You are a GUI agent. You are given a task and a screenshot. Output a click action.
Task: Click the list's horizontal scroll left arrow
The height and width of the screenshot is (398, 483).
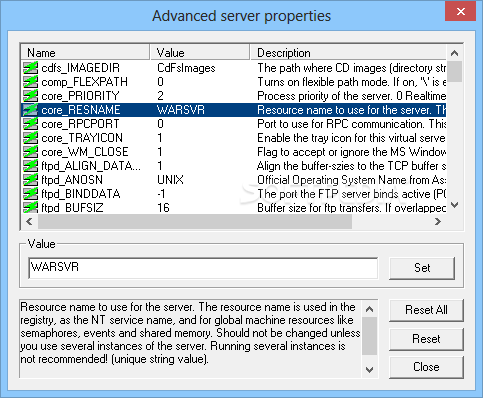[x=29, y=222]
